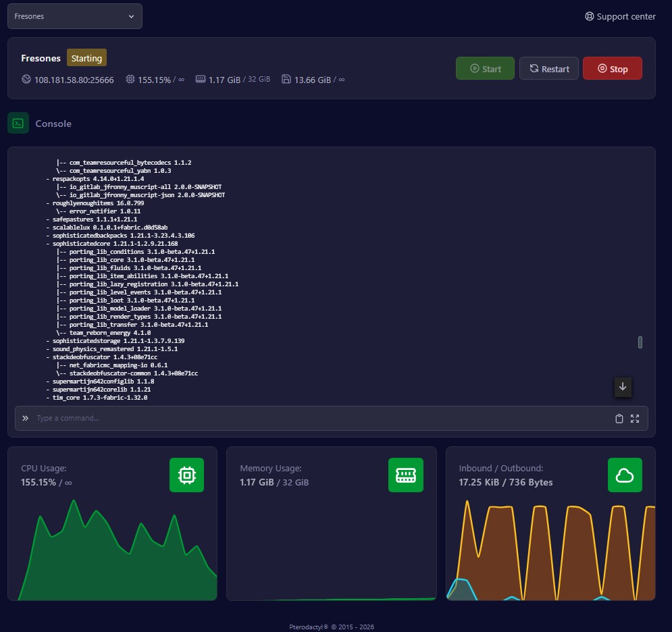Click the memory icon beside 1.17 GiB
This screenshot has width=672, height=632.
pyautogui.click(x=201, y=79)
